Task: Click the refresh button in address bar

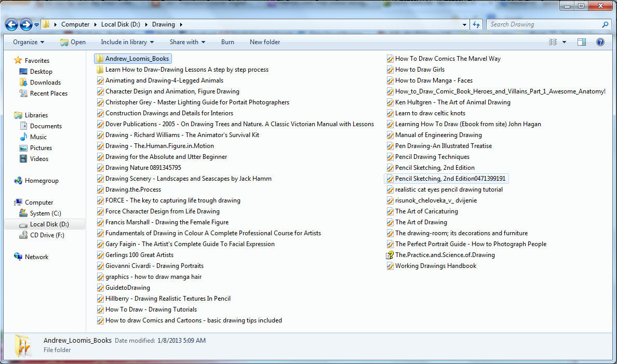Action: coord(476,24)
